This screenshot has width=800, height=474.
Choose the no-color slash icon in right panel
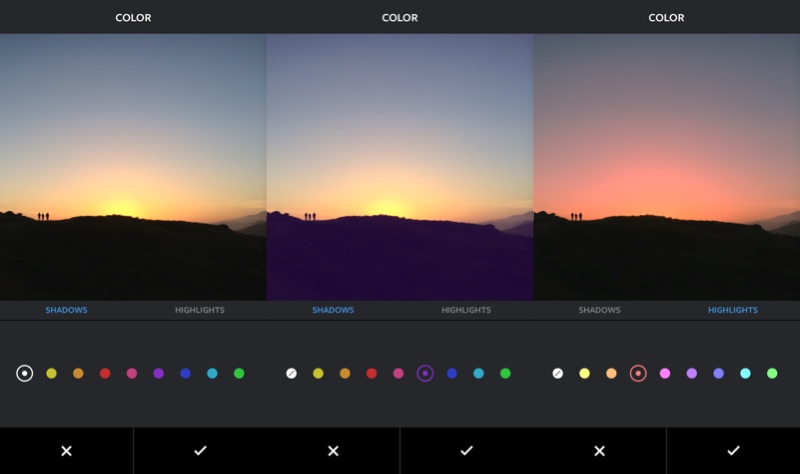tap(558, 373)
